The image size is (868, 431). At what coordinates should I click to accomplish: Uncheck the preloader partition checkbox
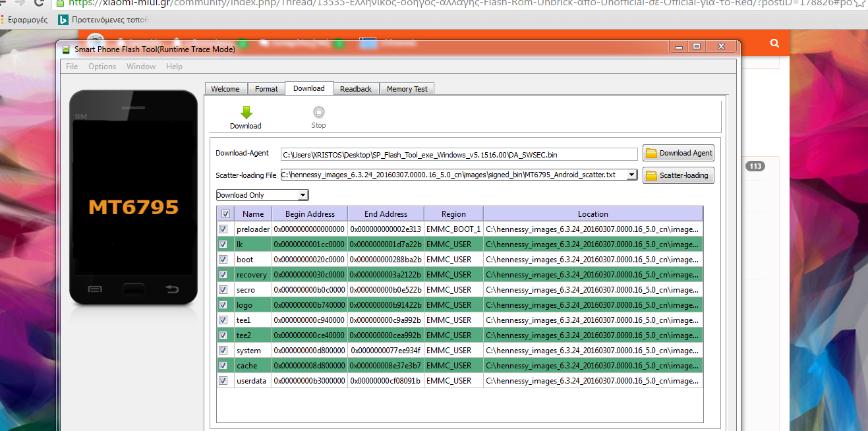pyautogui.click(x=224, y=229)
